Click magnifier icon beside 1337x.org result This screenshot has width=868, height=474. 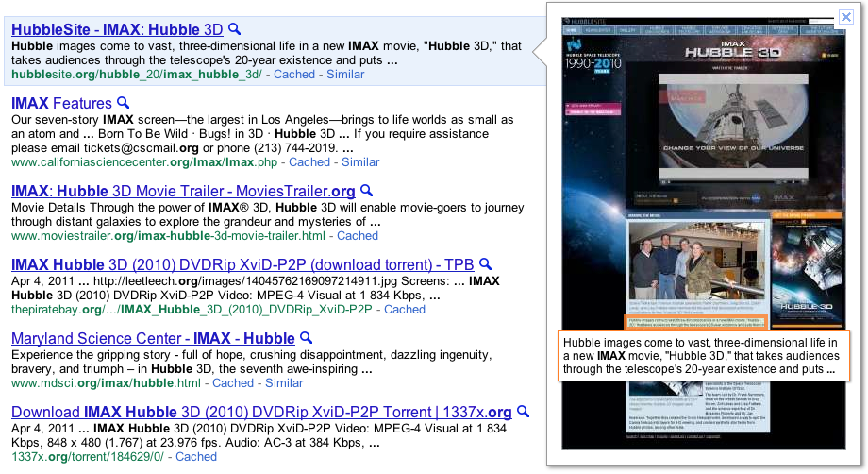[x=523, y=412]
